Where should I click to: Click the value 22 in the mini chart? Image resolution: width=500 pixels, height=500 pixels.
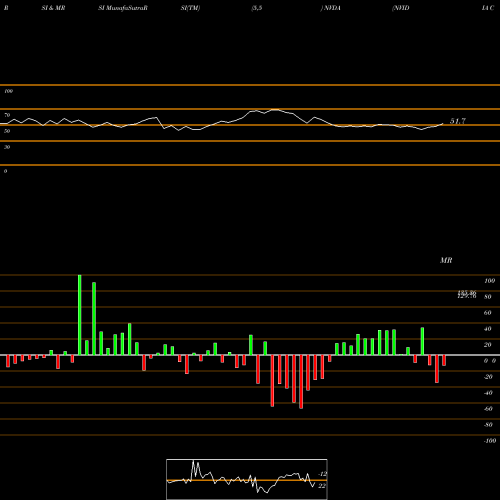click(322, 486)
